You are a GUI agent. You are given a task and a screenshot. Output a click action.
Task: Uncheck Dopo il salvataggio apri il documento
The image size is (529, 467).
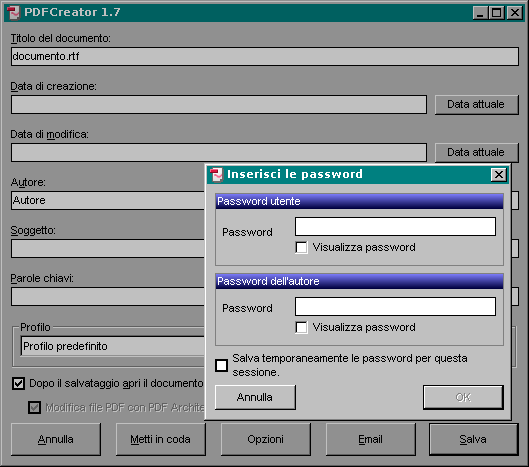[x=18, y=384]
